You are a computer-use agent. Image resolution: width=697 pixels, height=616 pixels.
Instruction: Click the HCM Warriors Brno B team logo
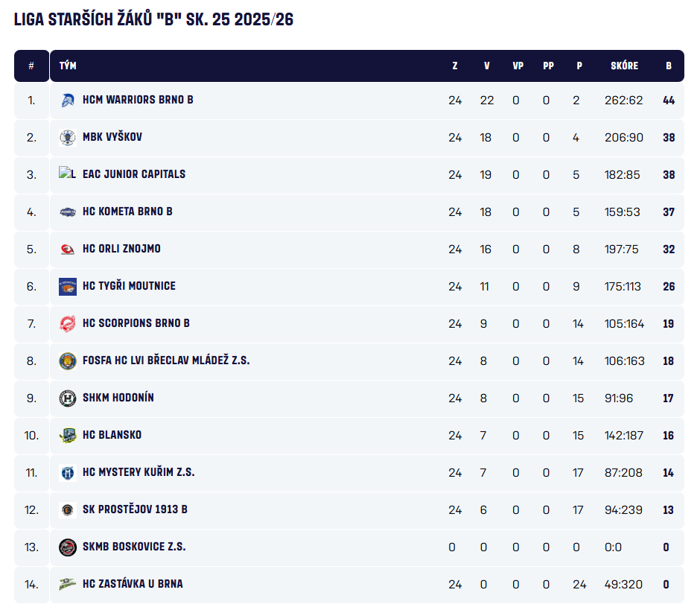(68, 100)
